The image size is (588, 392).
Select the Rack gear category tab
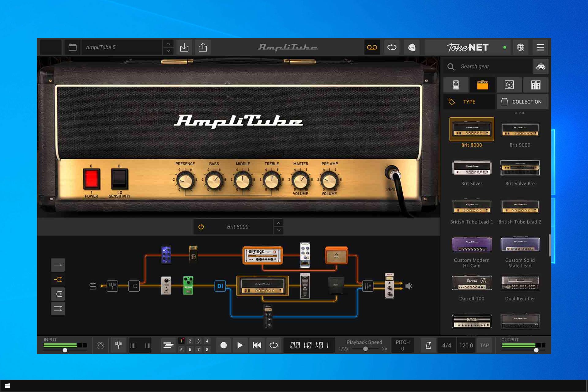point(536,85)
